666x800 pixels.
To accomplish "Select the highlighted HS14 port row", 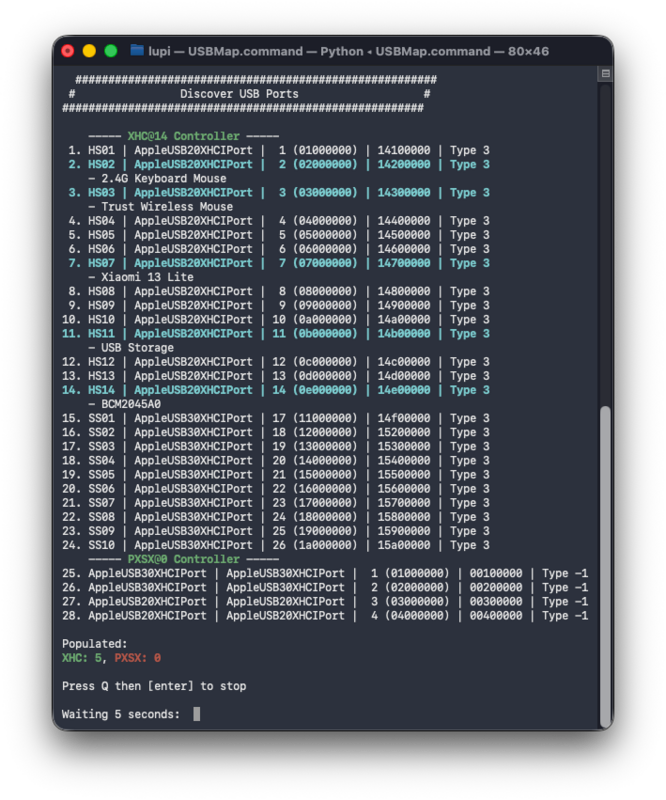I will coord(276,390).
